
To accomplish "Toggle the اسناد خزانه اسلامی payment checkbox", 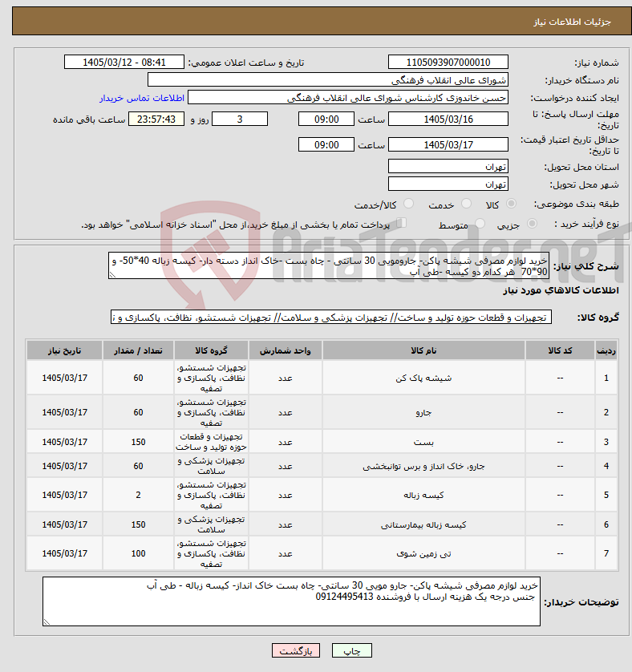I will click(x=401, y=223).
